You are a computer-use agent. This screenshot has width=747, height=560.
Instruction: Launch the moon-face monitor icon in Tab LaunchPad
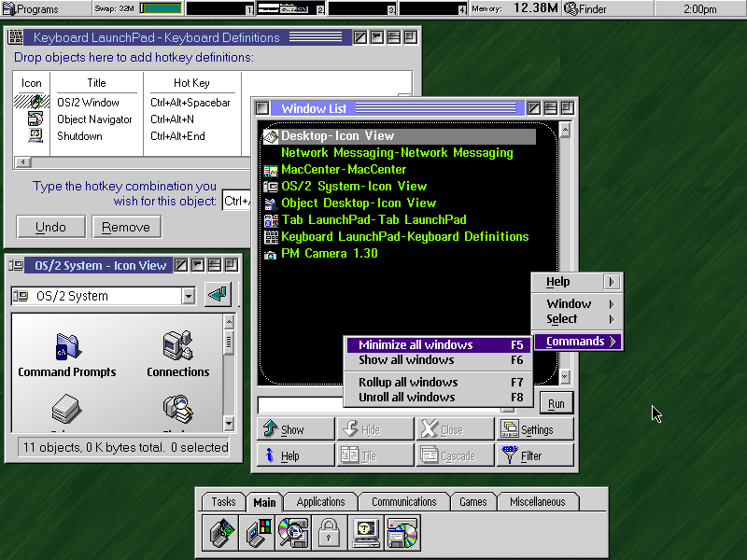366,533
